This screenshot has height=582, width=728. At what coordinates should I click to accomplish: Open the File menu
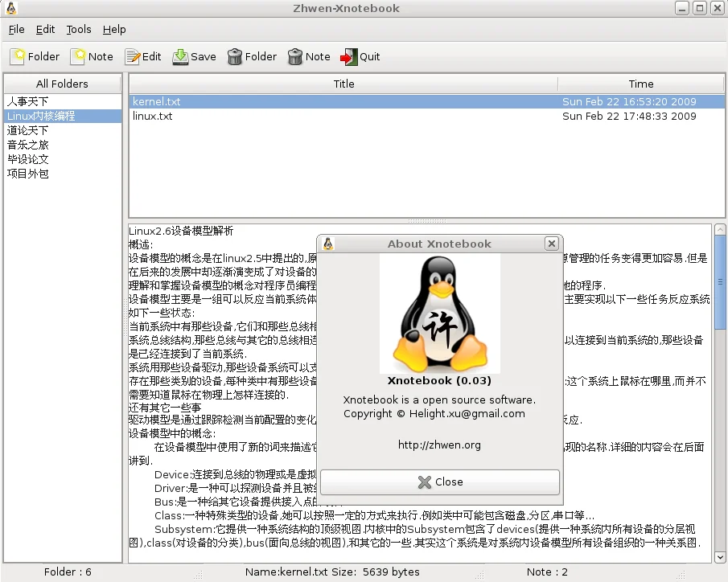click(x=16, y=29)
